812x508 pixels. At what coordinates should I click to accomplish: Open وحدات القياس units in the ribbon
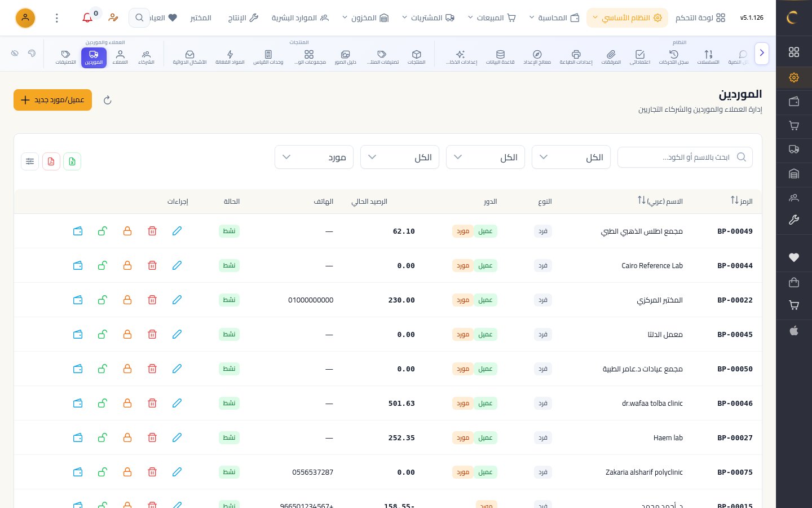(268, 57)
